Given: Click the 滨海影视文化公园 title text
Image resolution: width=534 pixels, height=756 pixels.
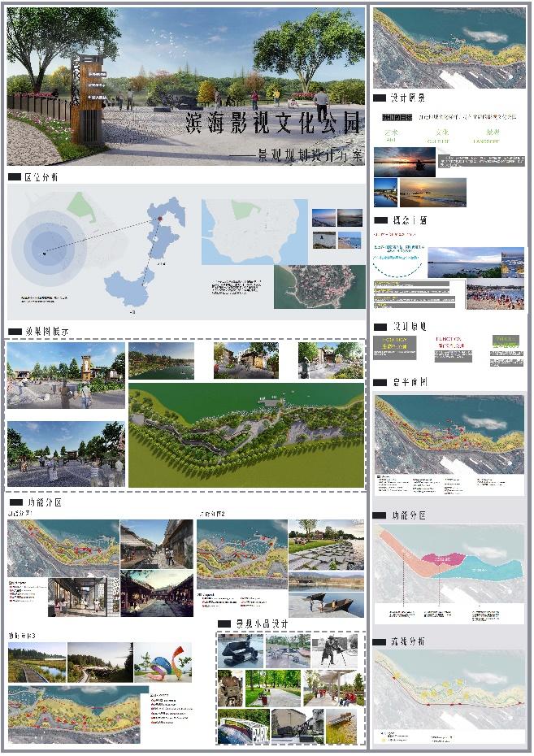Looking at the screenshot, I should pos(274,124).
